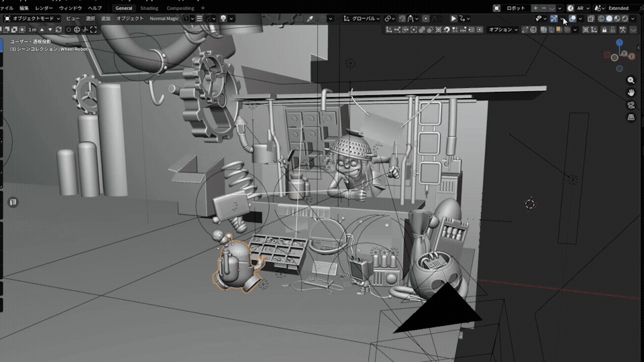This screenshot has width=644, height=362.
Task: Select the pan hand viewport icon
Action: coord(631,93)
